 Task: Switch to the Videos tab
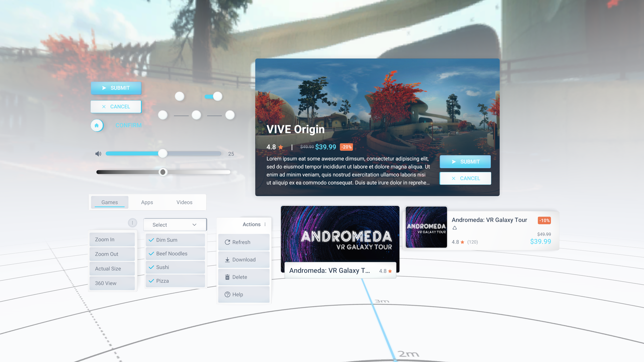pyautogui.click(x=184, y=202)
